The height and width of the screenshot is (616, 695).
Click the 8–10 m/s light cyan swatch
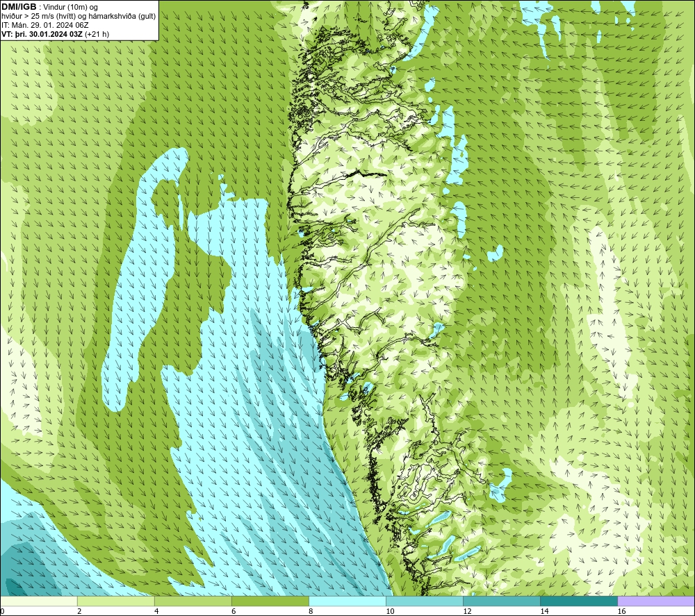pos(347,601)
